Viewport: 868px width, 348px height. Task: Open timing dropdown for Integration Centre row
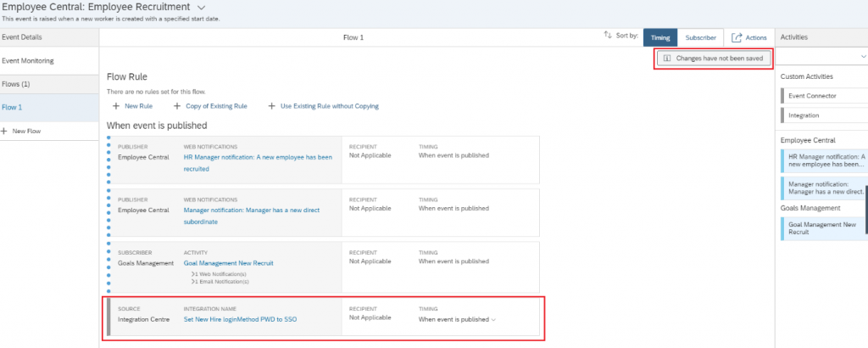point(457,319)
